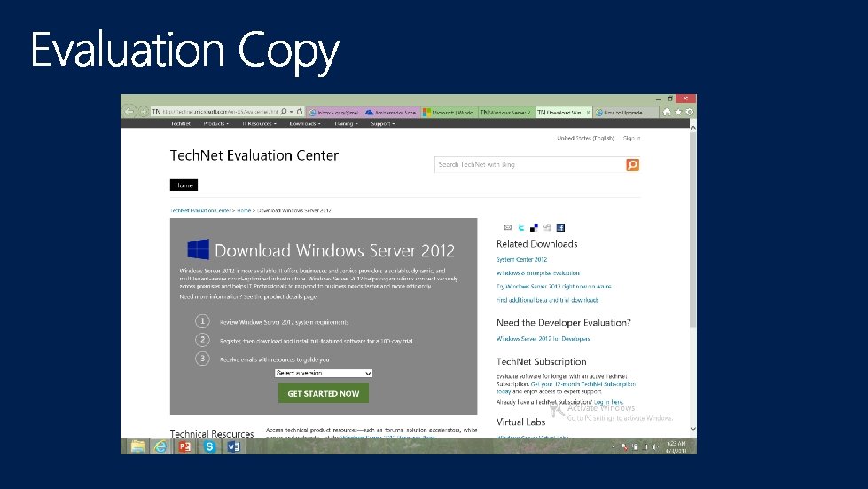Click Get your 12-month TechNet Subscription link
This screenshot has width=868, height=489.
click(583, 383)
